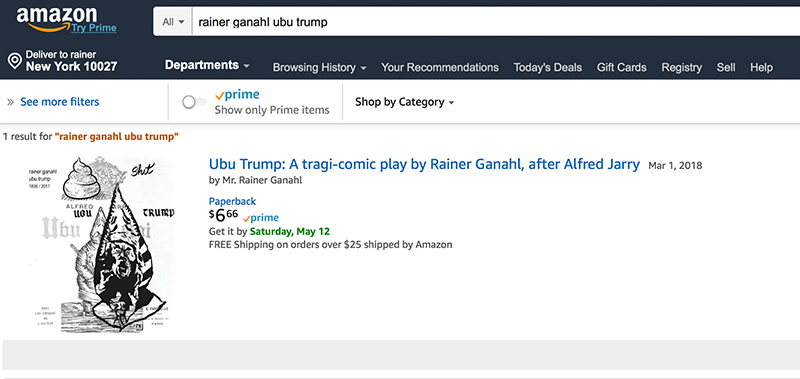Click the Sell link in the navigation
This screenshot has width=800, height=379.
point(726,67)
